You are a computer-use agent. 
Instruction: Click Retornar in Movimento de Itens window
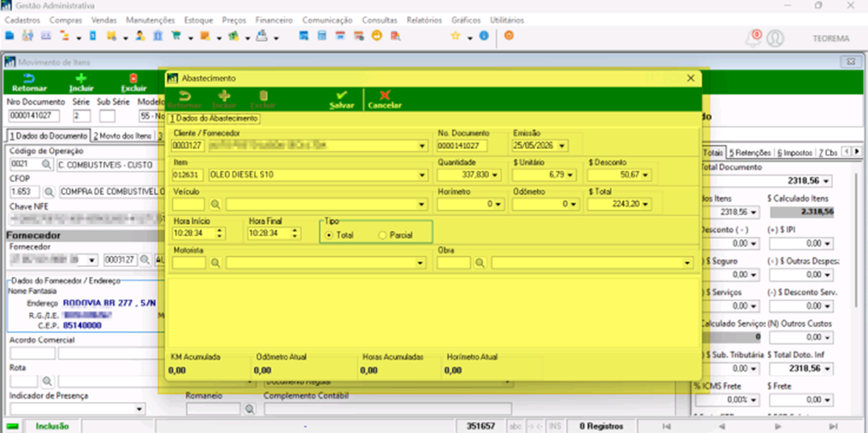point(29,83)
